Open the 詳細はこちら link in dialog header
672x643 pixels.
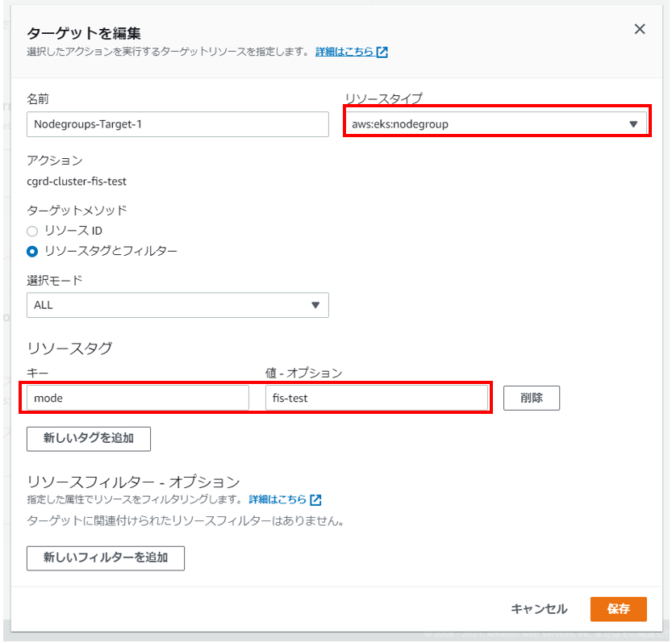coord(344,52)
